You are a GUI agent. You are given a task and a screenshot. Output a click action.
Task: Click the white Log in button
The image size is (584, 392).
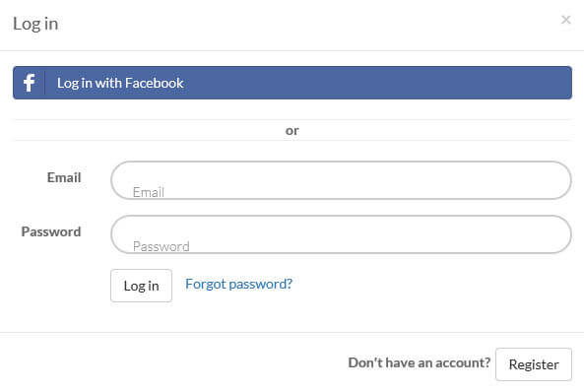(141, 286)
